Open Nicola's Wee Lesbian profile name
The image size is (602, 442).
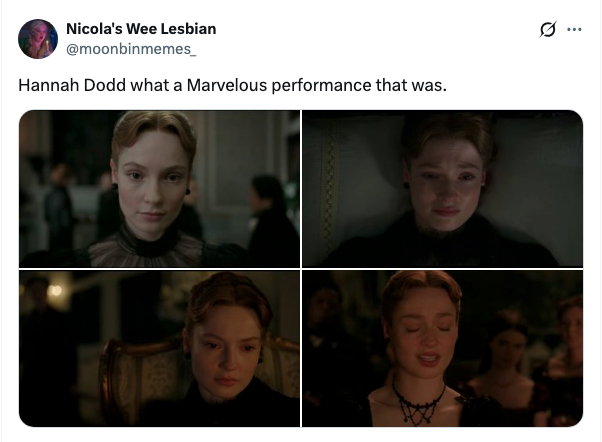tap(141, 29)
